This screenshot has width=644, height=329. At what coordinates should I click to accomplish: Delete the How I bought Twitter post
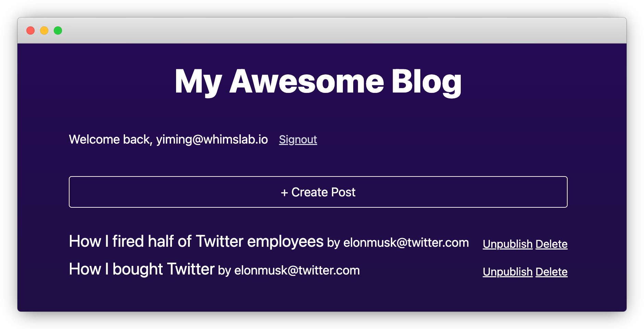tap(551, 272)
